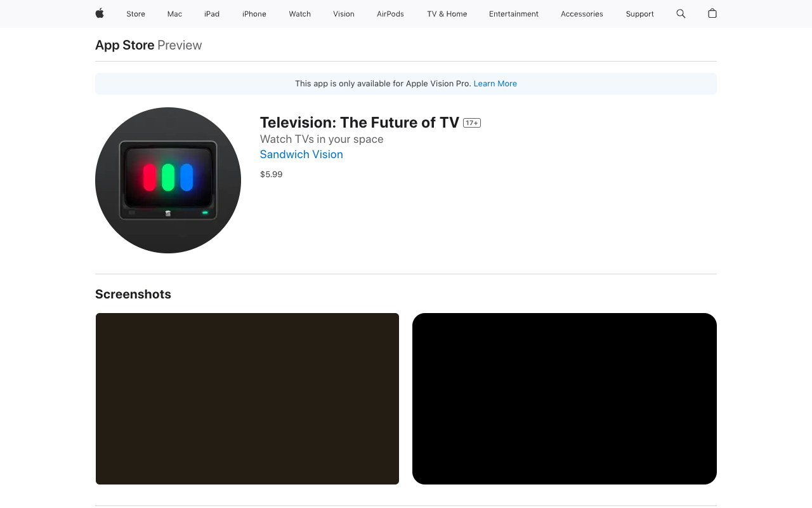The image size is (812, 508).
Task: Open the shopping bag icon
Action: 712,13
